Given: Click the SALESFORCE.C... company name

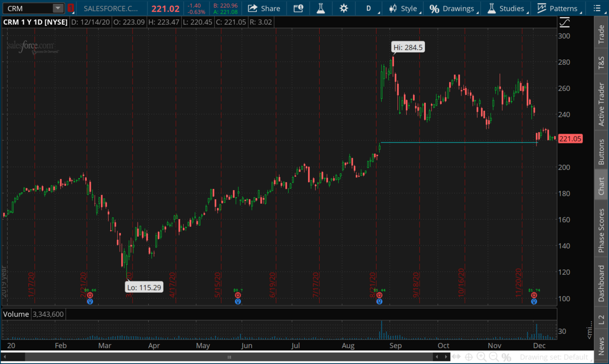Looking at the screenshot, I should 110,8.
